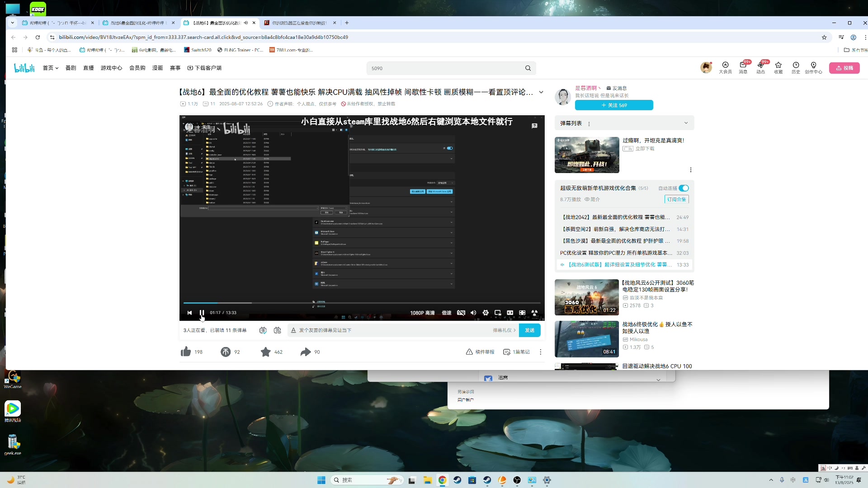Go to 会员购 in site navigation
This screenshot has width=868, height=488.
137,68
